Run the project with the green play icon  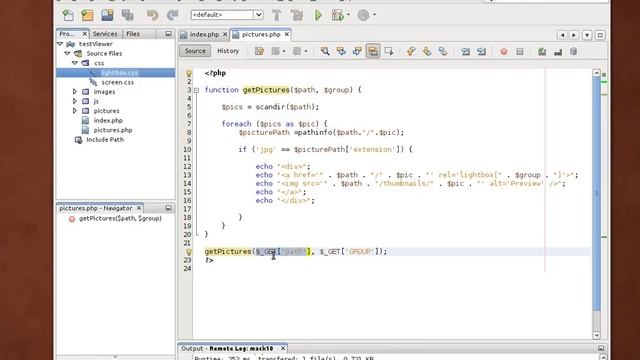tap(318, 16)
